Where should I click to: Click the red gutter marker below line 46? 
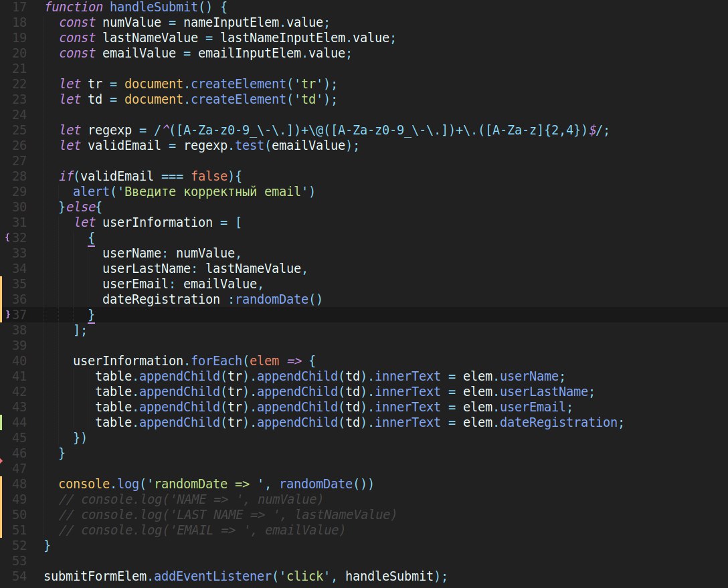tap(1, 460)
